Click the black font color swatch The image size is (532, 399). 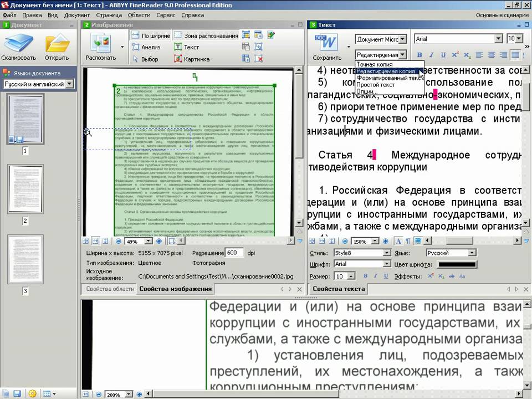457,264
